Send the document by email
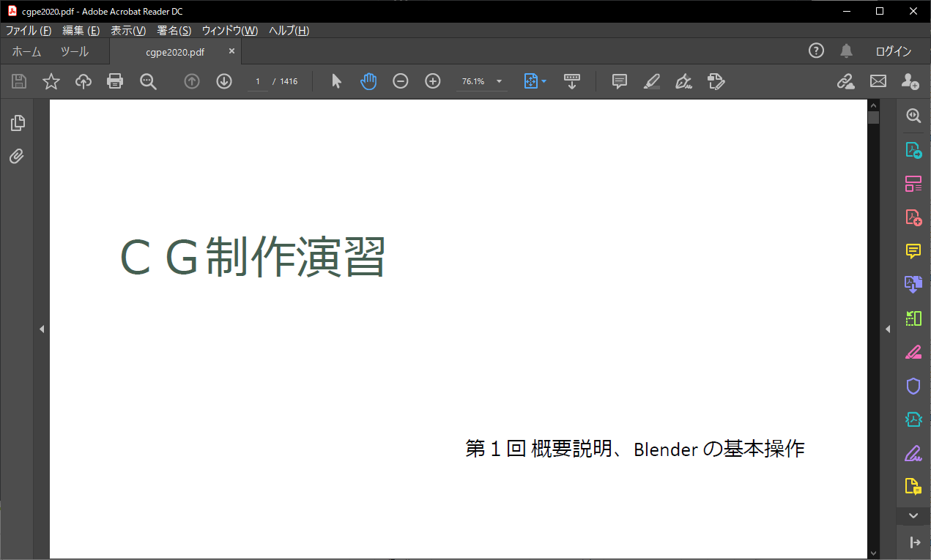This screenshot has width=931, height=560. 878,81
